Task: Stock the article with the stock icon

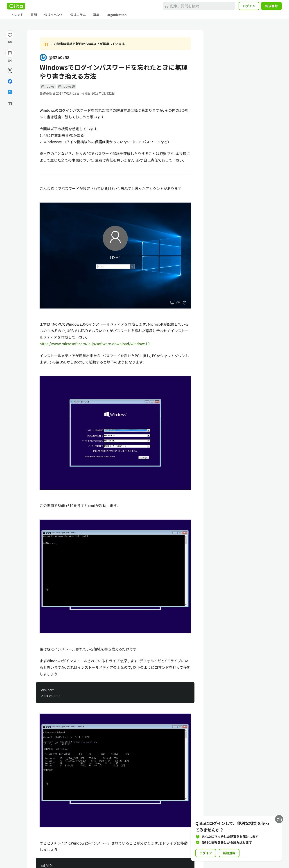Action: click(x=10, y=53)
